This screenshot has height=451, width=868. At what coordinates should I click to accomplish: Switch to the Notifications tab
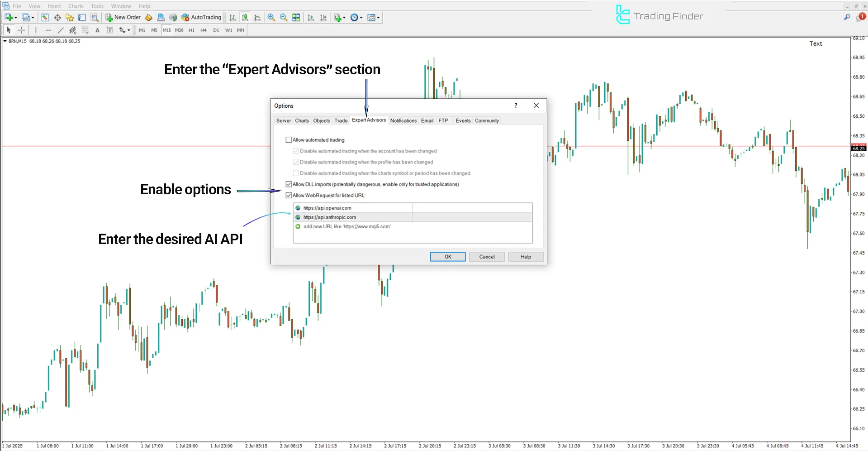point(403,120)
